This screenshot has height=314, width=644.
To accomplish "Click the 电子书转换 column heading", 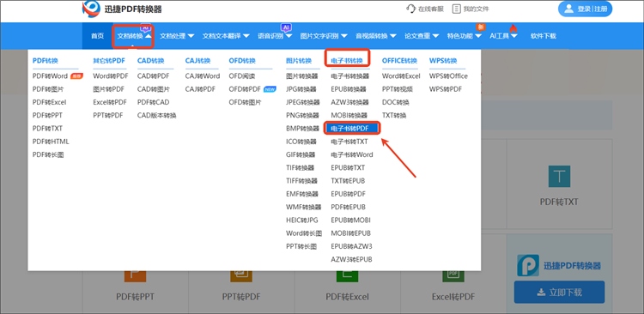I will (x=347, y=61).
